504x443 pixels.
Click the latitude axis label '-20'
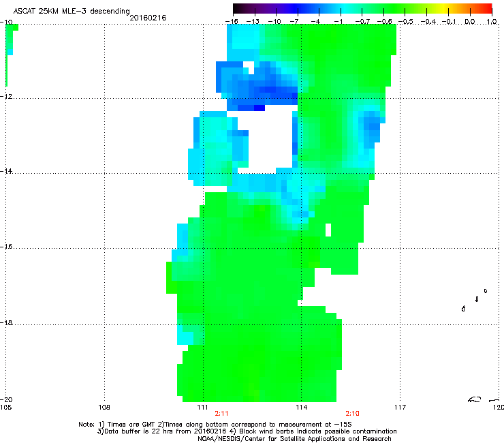[6, 399]
